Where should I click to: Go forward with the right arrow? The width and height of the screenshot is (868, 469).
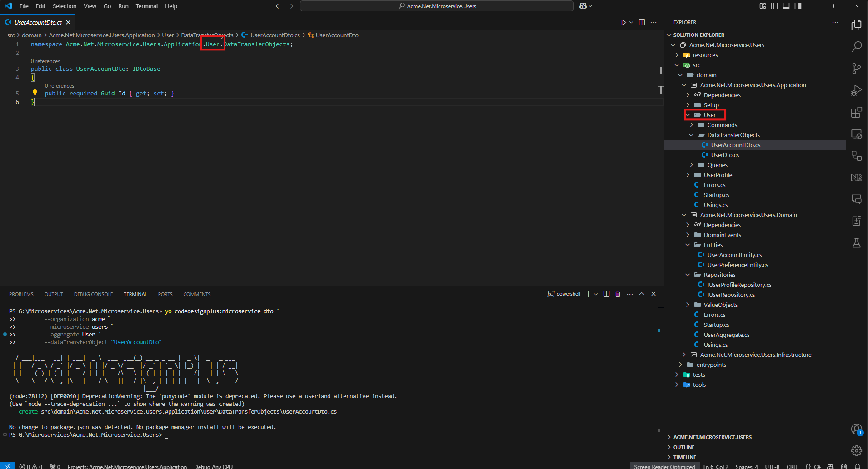pyautogui.click(x=290, y=6)
